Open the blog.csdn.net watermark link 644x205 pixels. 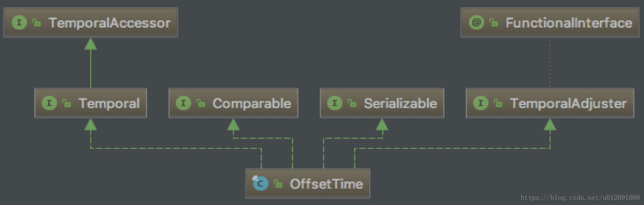580,198
